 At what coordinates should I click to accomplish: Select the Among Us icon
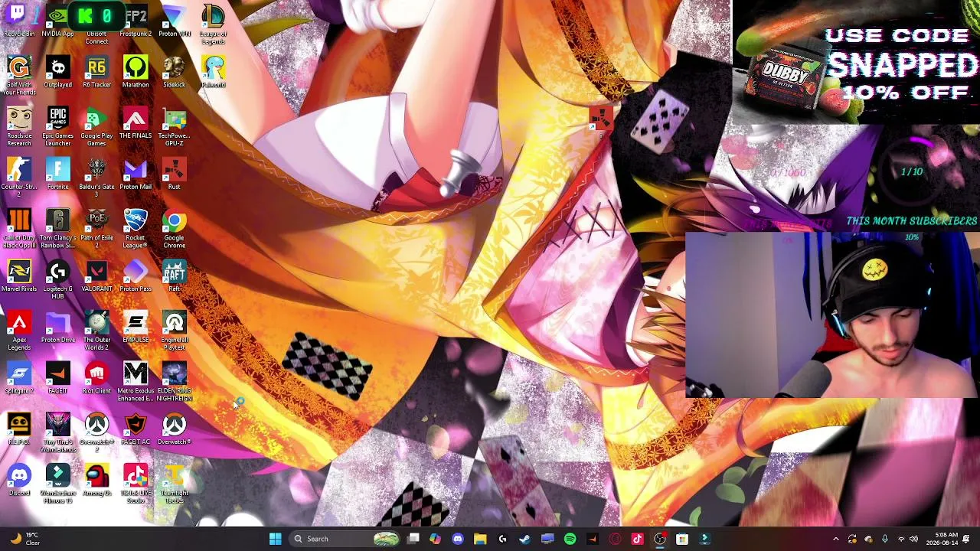(96, 481)
